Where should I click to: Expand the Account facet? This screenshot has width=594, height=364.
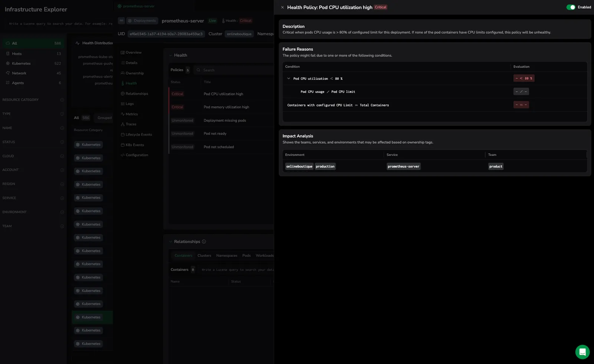point(62,170)
